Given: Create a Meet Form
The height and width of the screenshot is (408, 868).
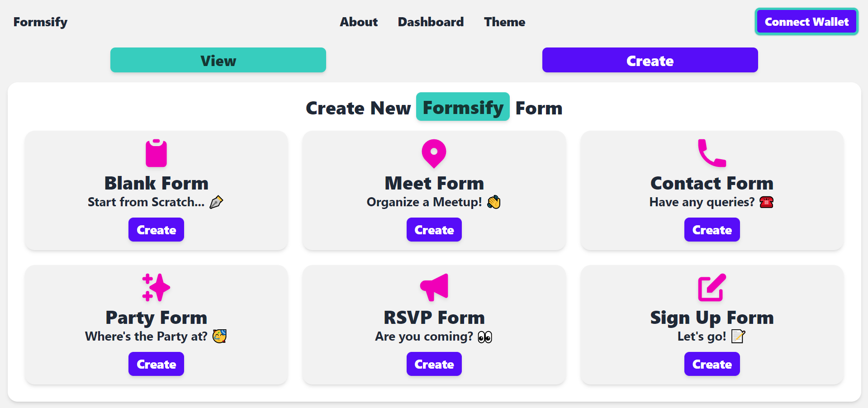Looking at the screenshot, I should pyautogui.click(x=434, y=230).
